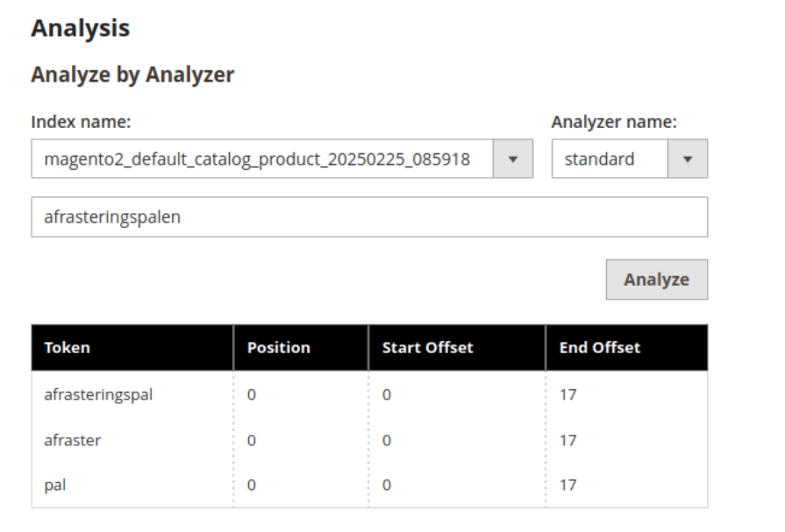Select the 'afrasteringspal' token cell
This screenshot has height=532, width=785.
coord(98,395)
